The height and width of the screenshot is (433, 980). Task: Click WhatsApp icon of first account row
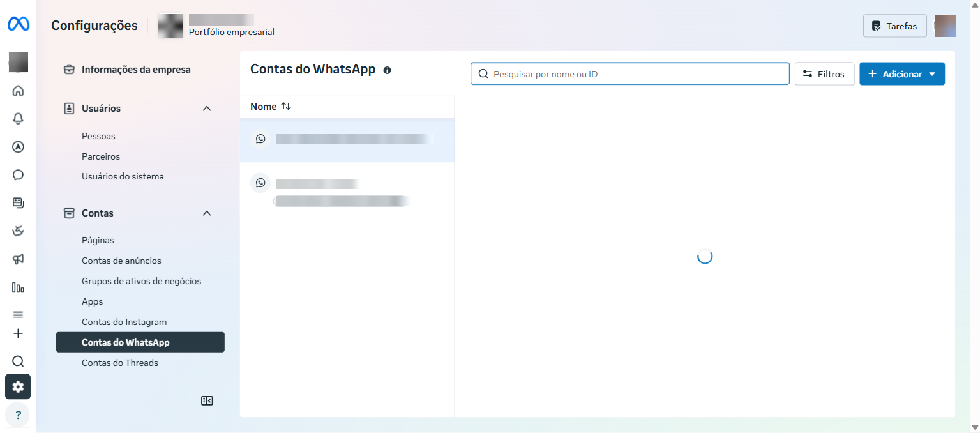(x=260, y=139)
